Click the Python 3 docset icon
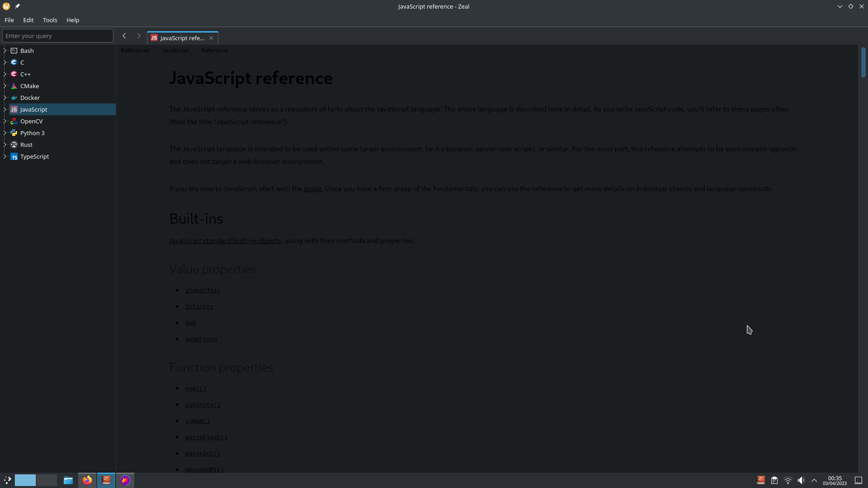Image resolution: width=868 pixels, height=488 pixels. pyautogui.click(x=14, y=133)
